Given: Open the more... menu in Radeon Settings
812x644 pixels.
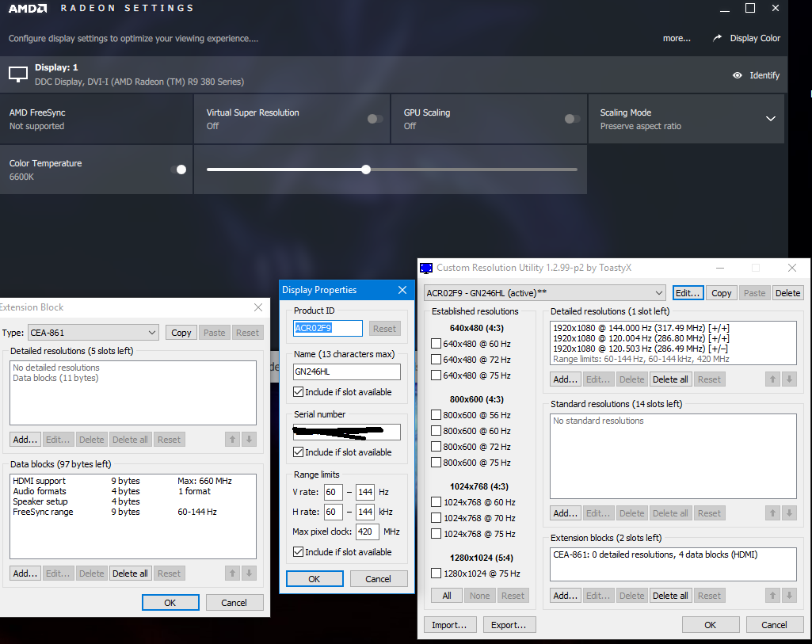Looking at the screenshot, I should (677, 38).
